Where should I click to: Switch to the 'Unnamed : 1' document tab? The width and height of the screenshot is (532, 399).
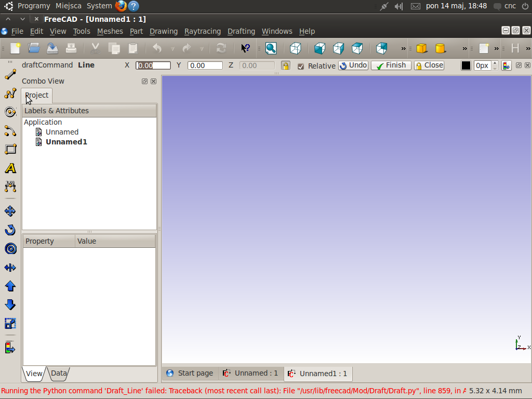point(251,373)
